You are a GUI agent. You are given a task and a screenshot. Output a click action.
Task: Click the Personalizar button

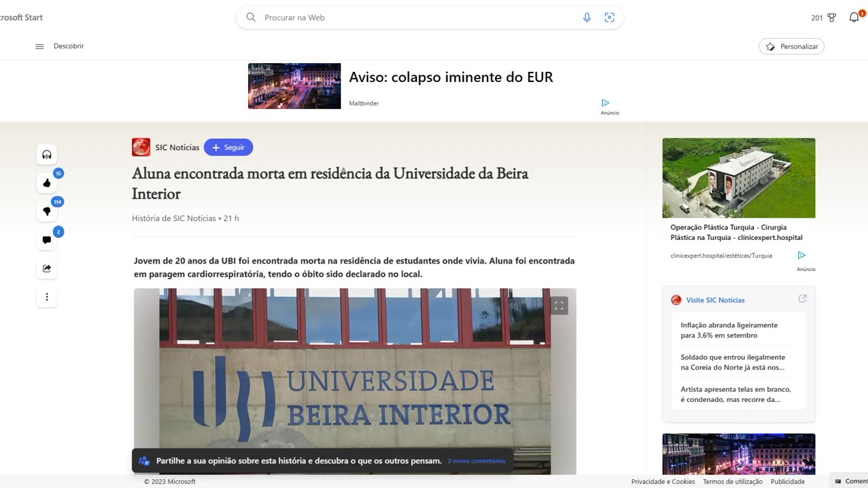tap(791, 47)
